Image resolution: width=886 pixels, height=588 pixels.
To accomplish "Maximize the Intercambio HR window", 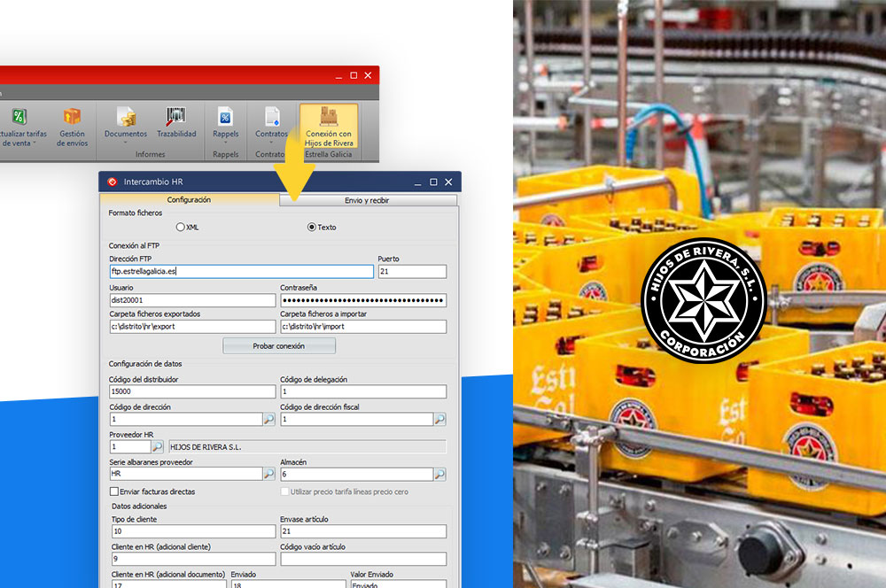I will [x=433, y=182].
